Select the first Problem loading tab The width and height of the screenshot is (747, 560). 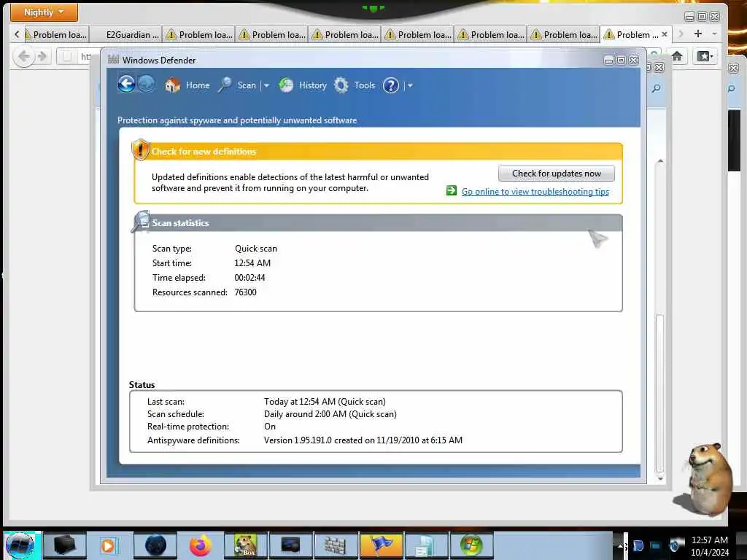click(55, 35)
